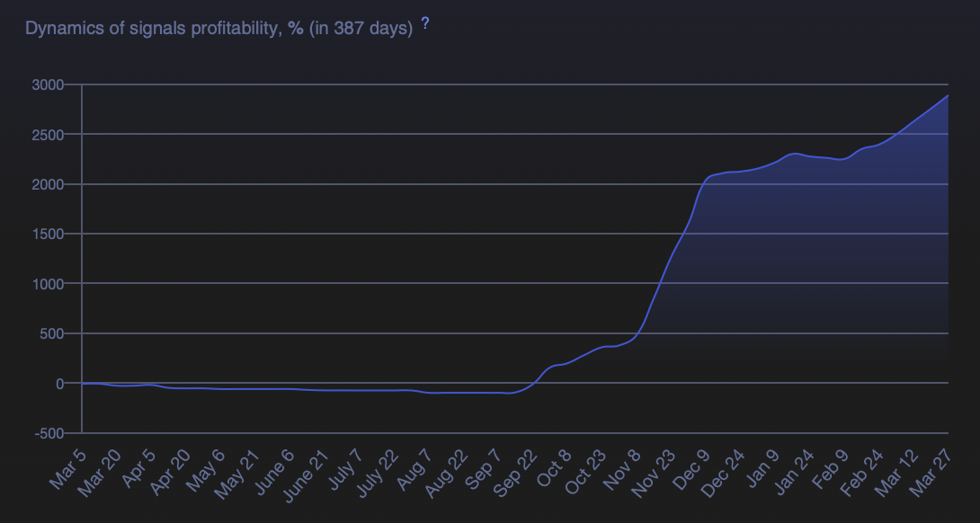Click the 3000 y-axis value label

click(x=49, y=84)
